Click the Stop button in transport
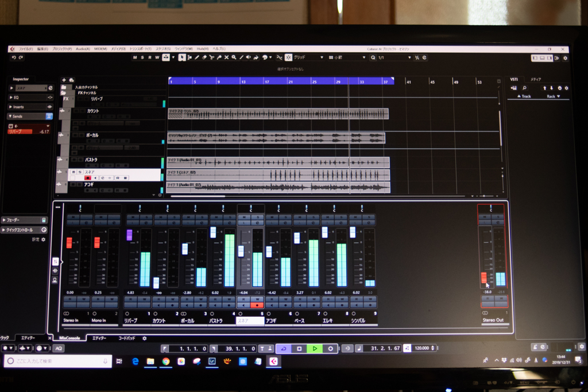 (x=299, y=348)
